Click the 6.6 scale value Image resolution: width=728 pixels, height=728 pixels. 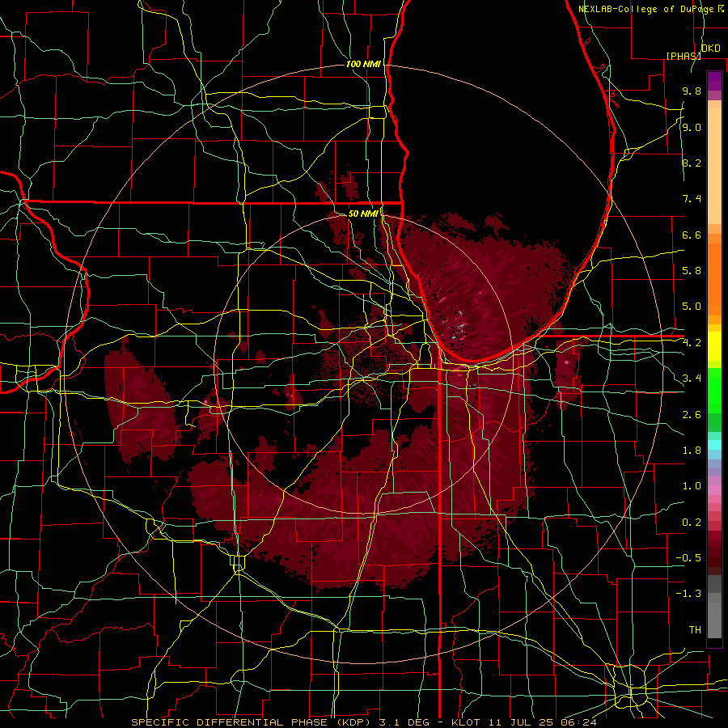692,235
